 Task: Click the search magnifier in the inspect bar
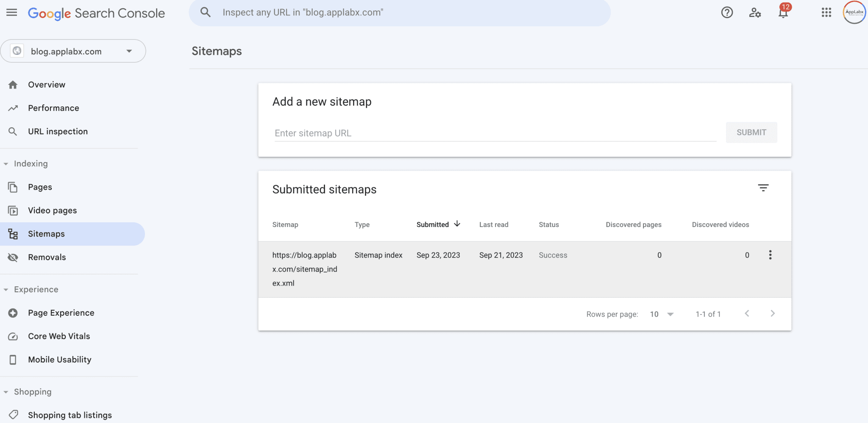coord(205,12)
